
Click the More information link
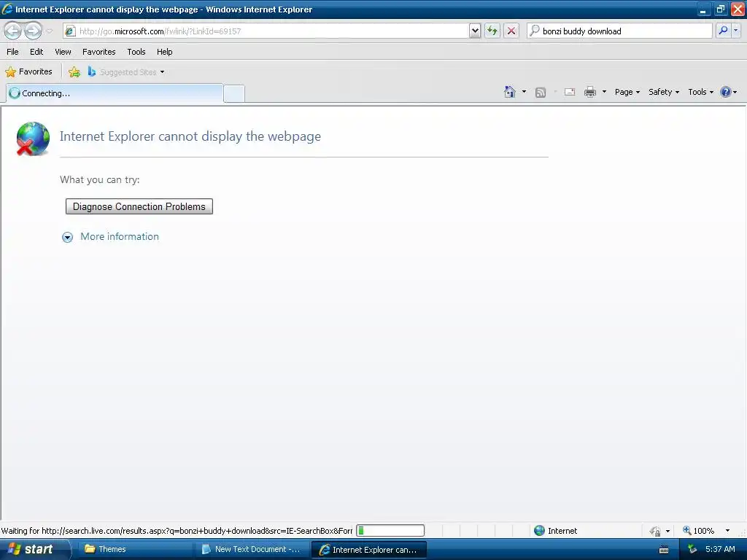120,237
